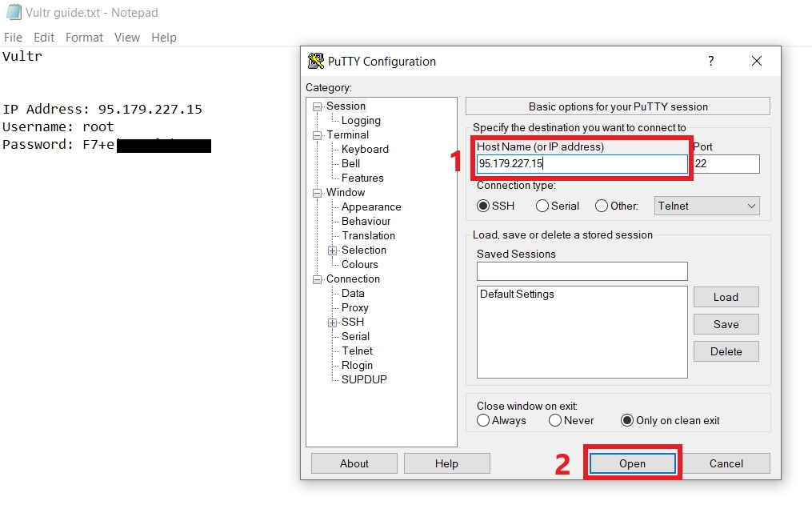Click the Host Name input field

(x=582, y=164)
